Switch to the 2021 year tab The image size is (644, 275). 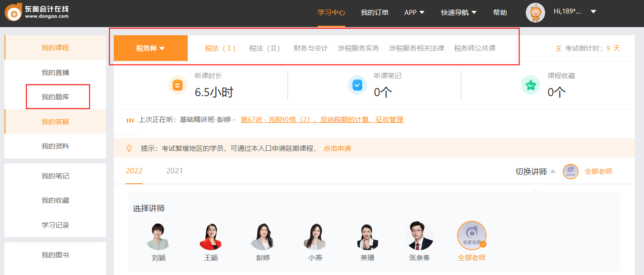tap(175, 171)
